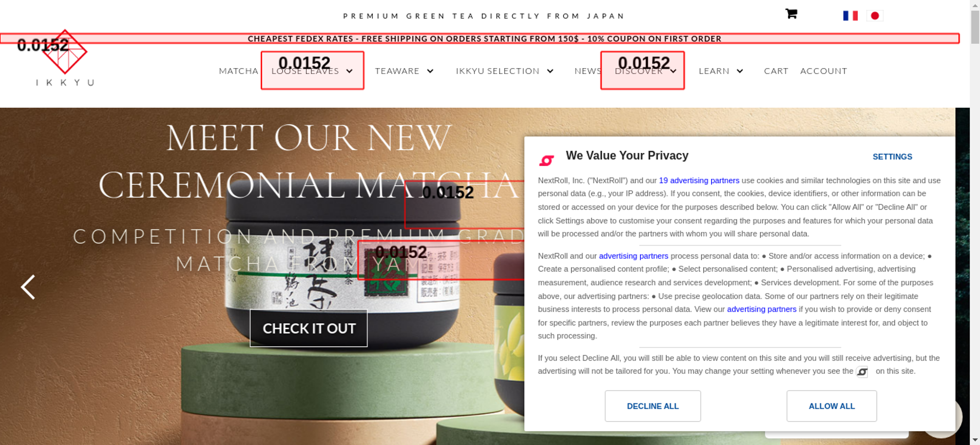The image size is (980, 445).
Task: Expand the Learn menu
Action: tap(721, 71)
